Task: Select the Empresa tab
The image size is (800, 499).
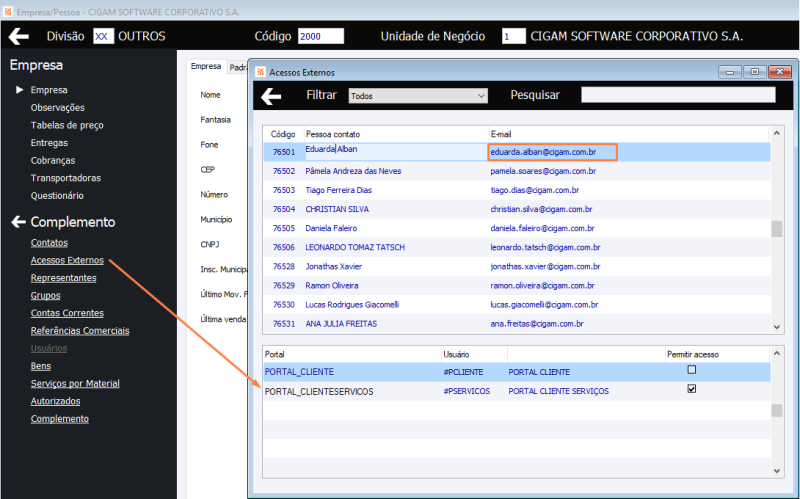Action: point(206,66)
